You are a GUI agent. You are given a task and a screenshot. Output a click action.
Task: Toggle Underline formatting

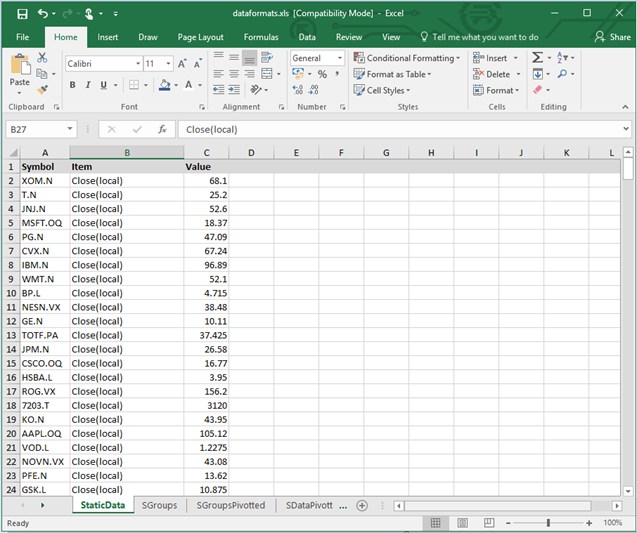pyautogui.click(x=105, y=85)
